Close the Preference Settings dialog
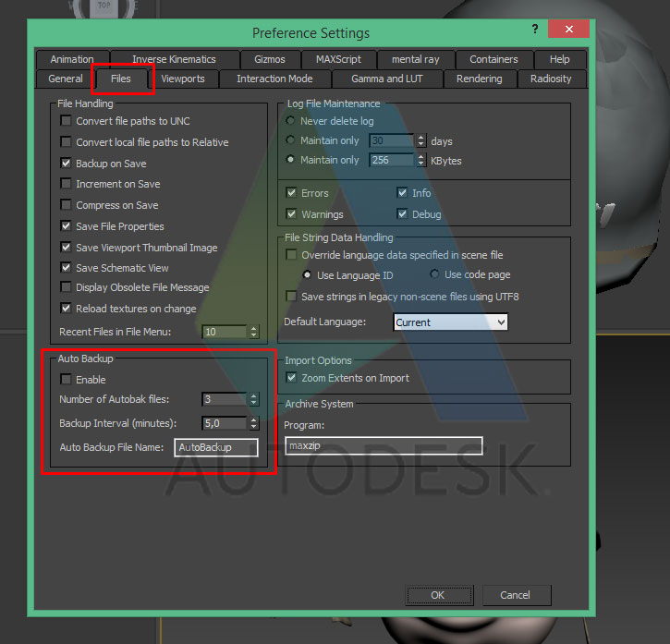The height and width of the screenshot is (644, 670). pyautogui.click(x=568, y=29)
